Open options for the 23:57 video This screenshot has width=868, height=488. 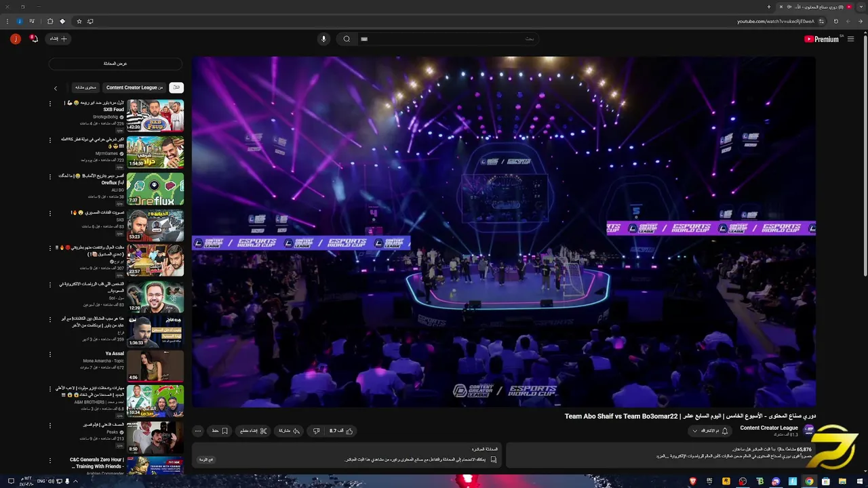[50, 249]
